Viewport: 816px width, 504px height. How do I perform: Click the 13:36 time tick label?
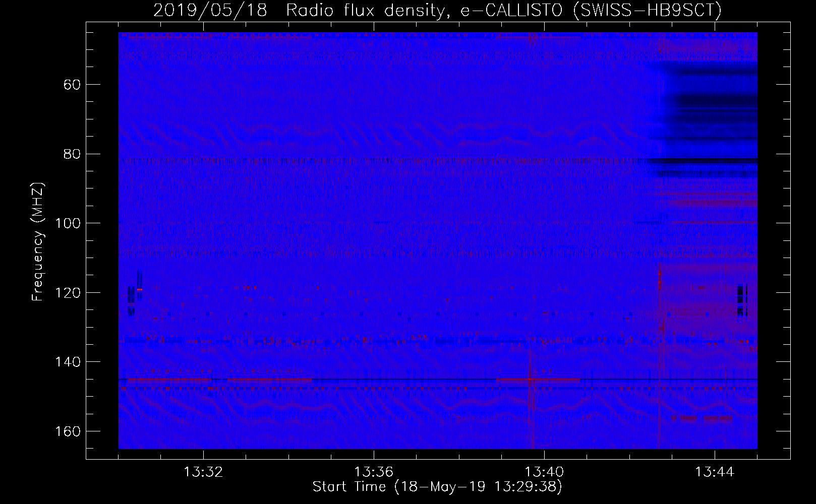[x=374, y=472]
